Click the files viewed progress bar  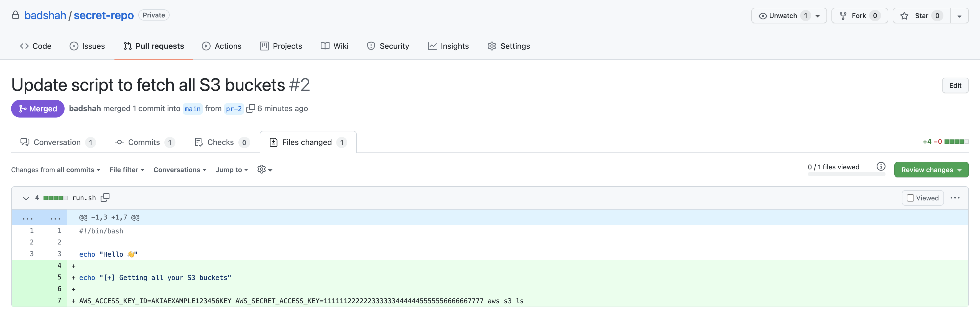coord(846,175)
